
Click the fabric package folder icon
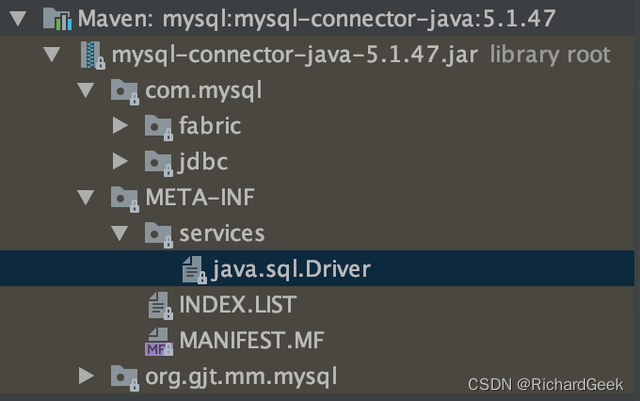[159, 127]
